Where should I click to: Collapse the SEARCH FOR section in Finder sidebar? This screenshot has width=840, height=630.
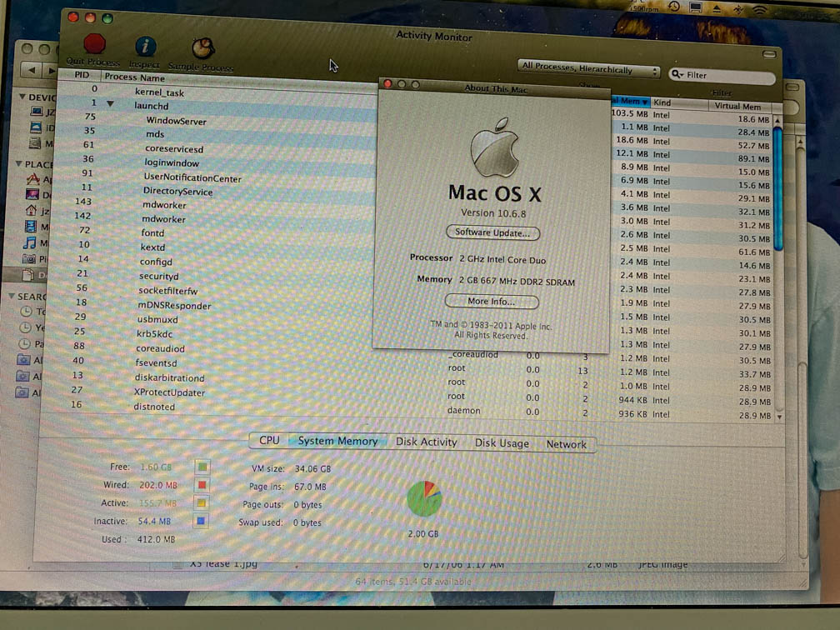coord(12,296)
